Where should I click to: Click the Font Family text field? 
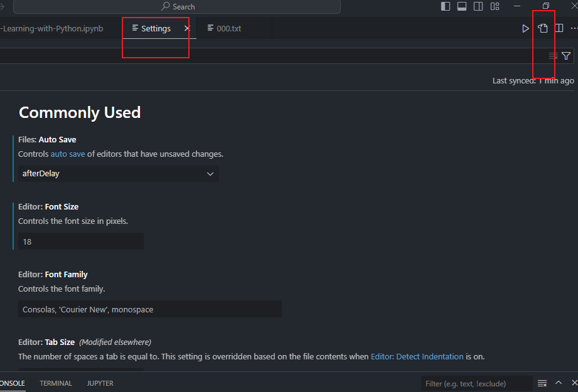tap(149, 309)
